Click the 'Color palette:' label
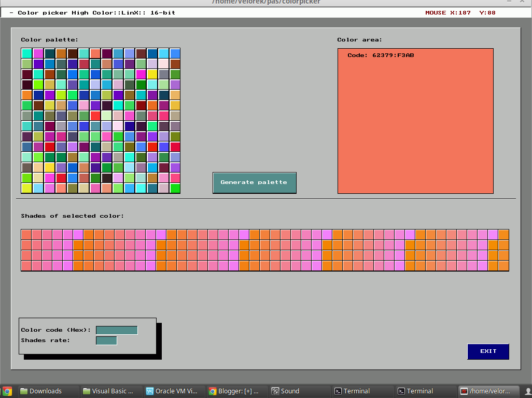Screen dimensions: 532x398 click(50, 40)
